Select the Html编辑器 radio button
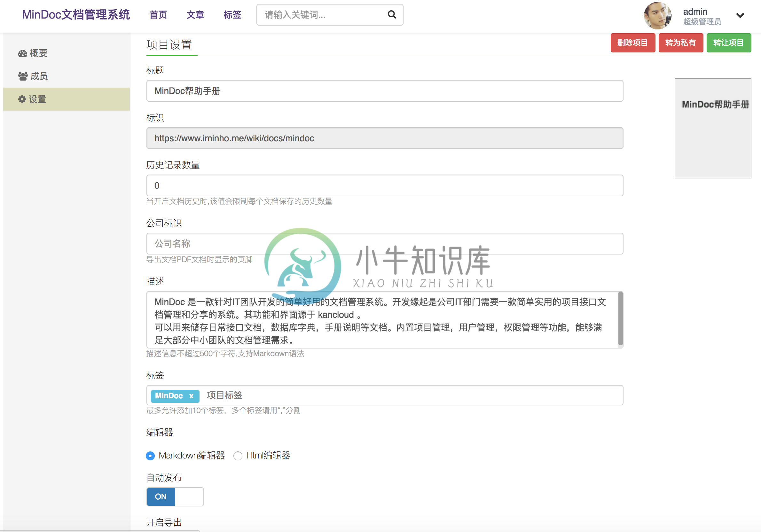Viewport: 761px width, 532px height. [x=238, y=456]
